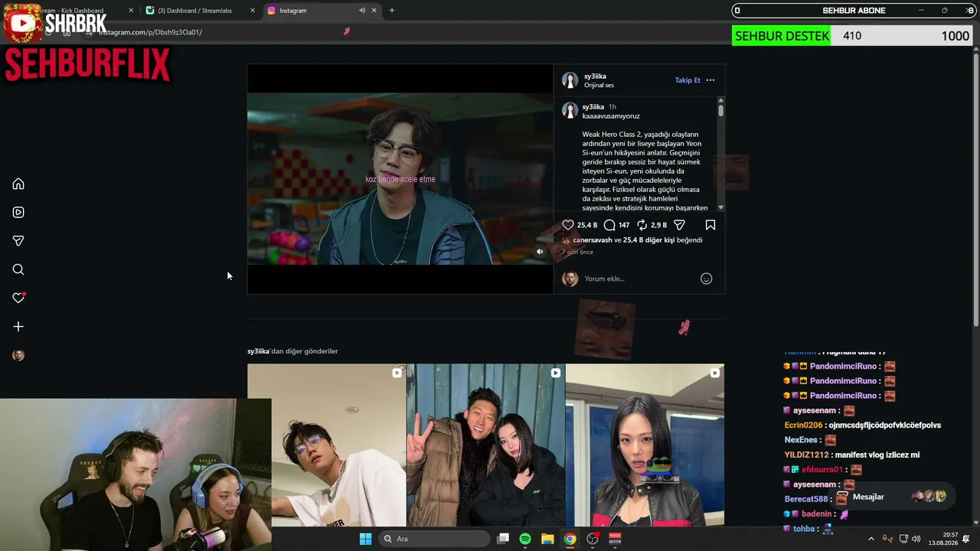Screen dimensions: 980x551
Task: Click the sy3iika link in diğer gönderiler heading
Action: point(259,351)
